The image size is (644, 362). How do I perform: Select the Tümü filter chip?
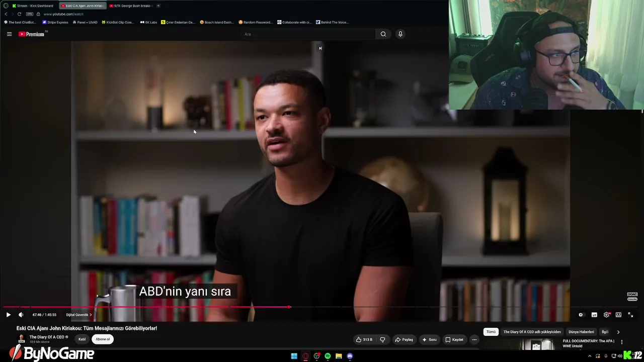pyautogui.click(x=491, y=332)
